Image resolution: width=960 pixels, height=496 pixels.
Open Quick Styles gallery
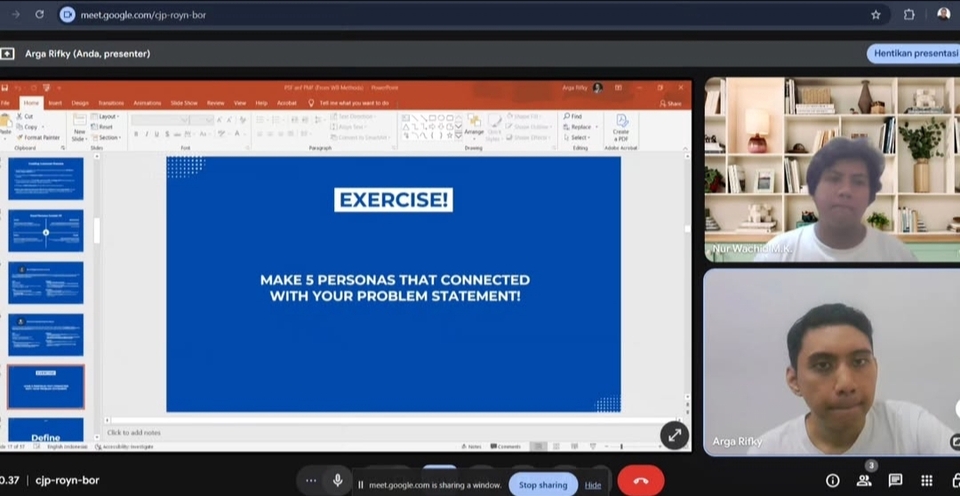point(494,129)
